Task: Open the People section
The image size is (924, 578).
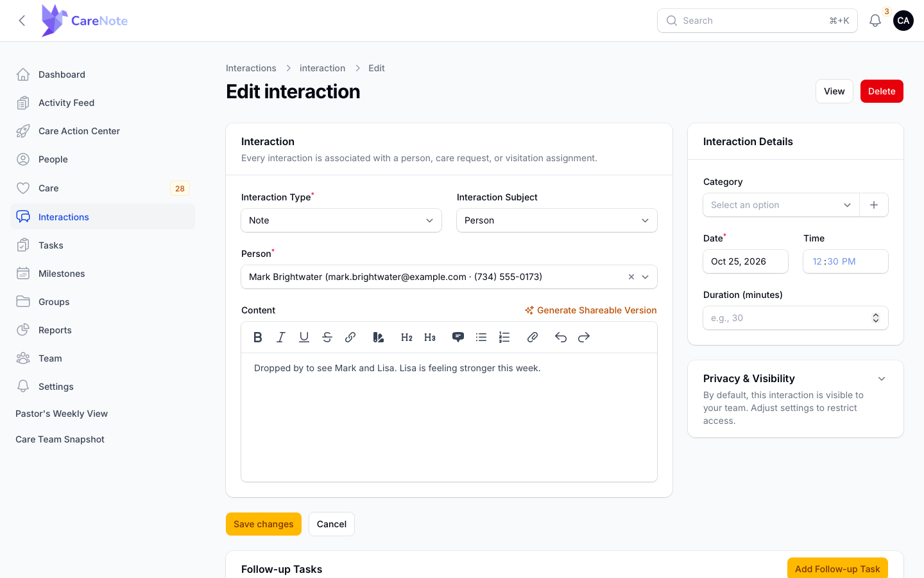Action: coord(103,159)
